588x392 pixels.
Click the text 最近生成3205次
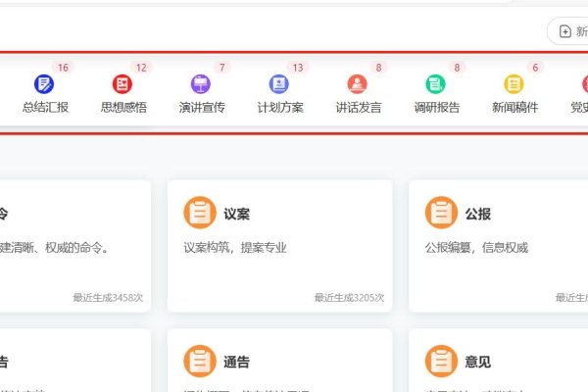(x=349, y=298)
